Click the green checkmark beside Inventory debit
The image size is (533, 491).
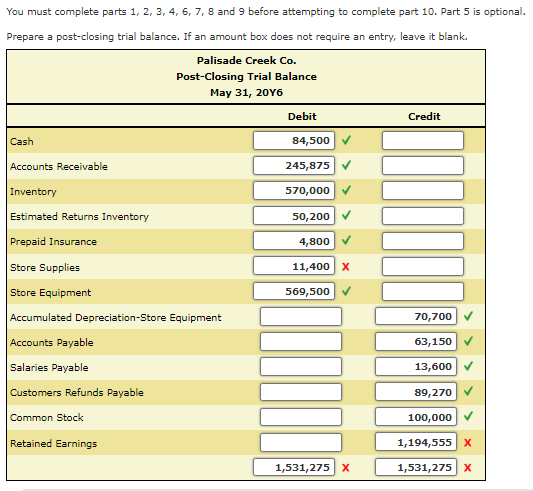point(346,190)
